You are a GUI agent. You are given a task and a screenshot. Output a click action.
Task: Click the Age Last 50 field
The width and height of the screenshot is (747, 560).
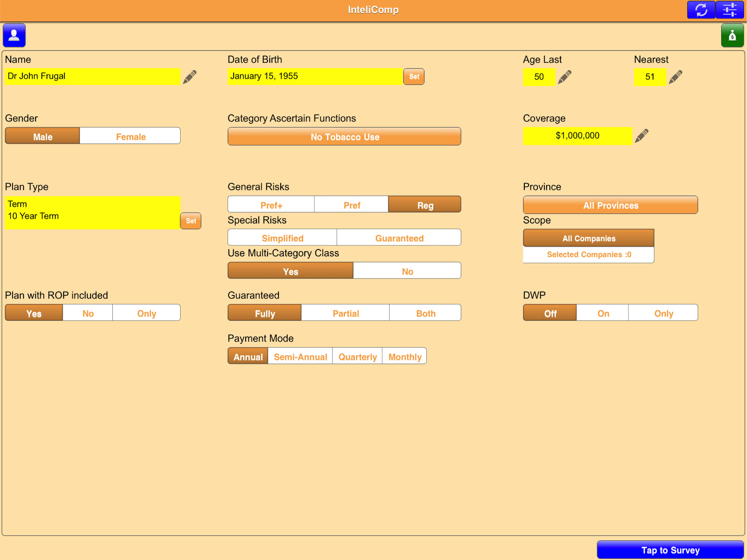click(539, 77)
